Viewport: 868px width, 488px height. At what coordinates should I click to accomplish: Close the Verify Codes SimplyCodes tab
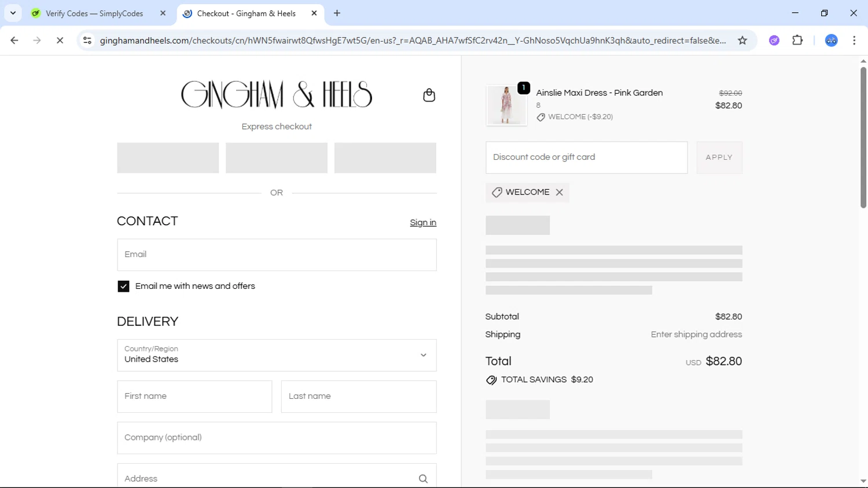pyautogui.click(x=163, y=13)
